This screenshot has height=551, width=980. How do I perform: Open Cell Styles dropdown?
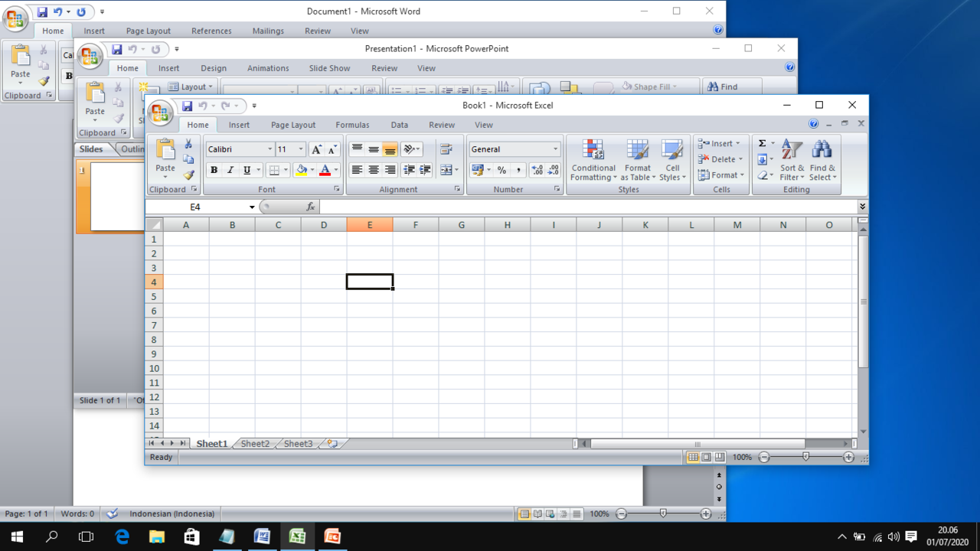(672, 161)
